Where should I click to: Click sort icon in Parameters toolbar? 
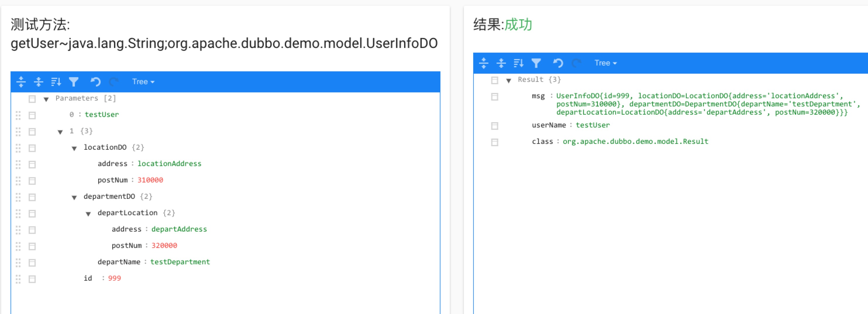(56, 82)
